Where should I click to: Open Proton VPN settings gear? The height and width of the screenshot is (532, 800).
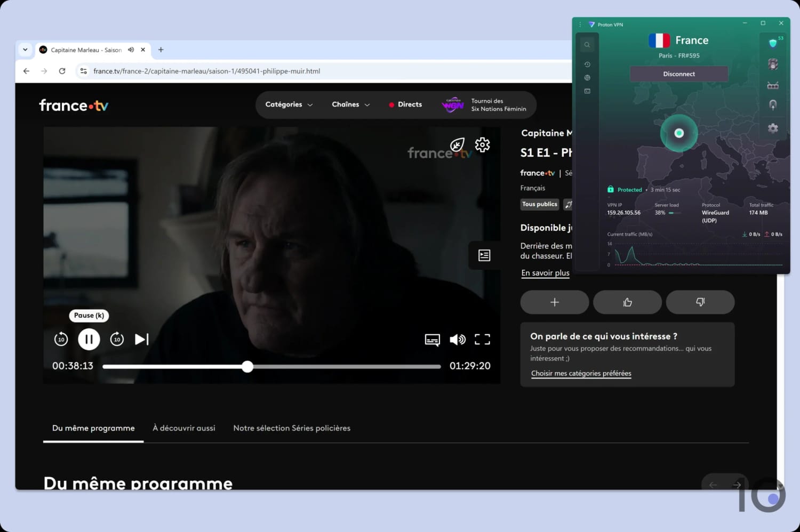pos(773,128)
